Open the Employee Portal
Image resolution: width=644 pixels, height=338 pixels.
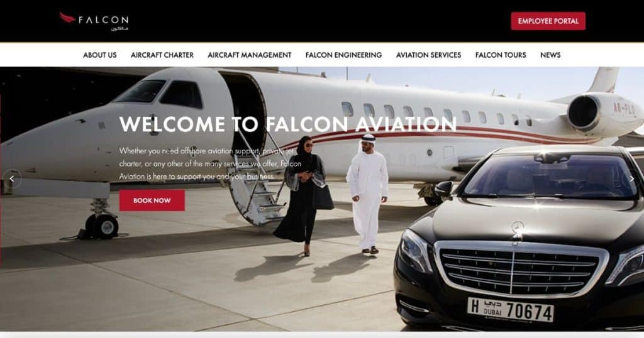coord(548,21)
